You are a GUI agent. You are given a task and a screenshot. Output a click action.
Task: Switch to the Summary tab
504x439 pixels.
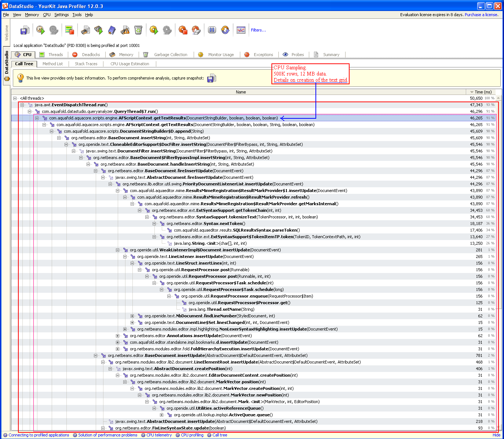point(327,55)
